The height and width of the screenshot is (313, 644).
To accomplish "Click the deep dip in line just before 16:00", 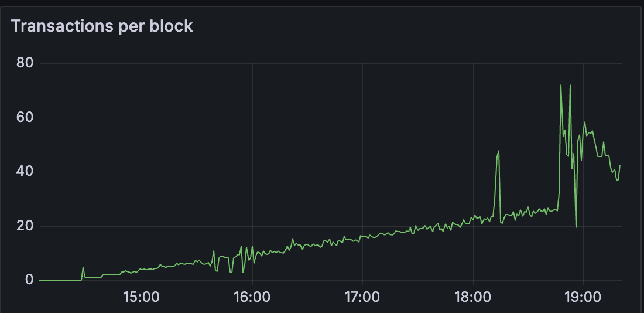I will point(244,272).
